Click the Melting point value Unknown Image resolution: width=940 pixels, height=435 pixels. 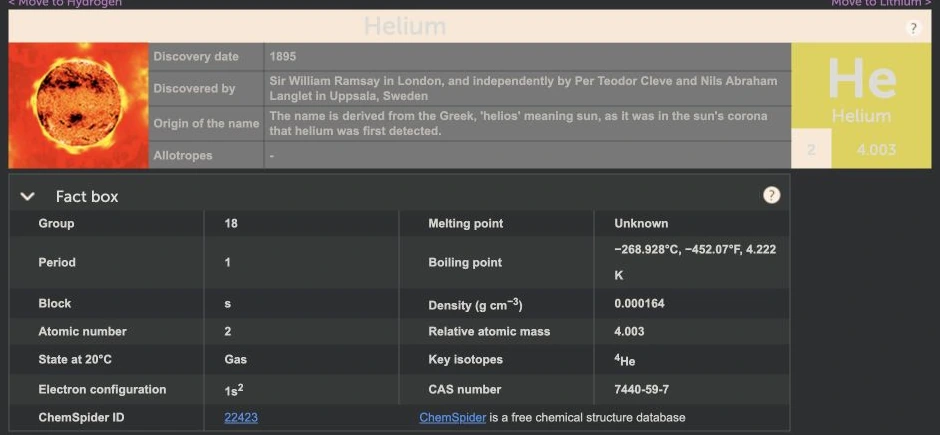point(641,223)
